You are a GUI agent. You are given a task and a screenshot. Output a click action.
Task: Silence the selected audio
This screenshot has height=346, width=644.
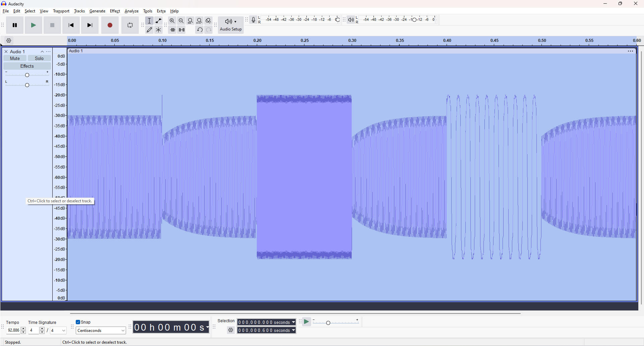(x=181, y=29)
